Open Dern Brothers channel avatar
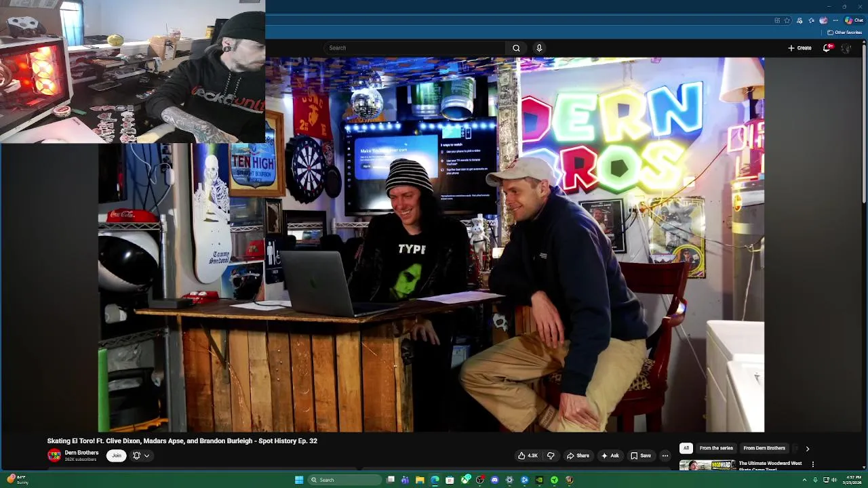Screen dimensions: 868x488 pyautogui.click(x=54, y=455)
